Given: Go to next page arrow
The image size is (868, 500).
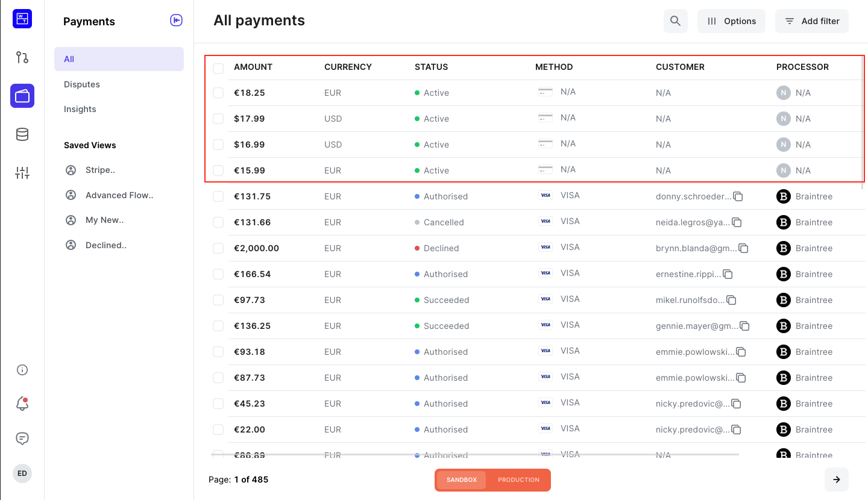Looking at the screenshot, I should coord(836,480).
